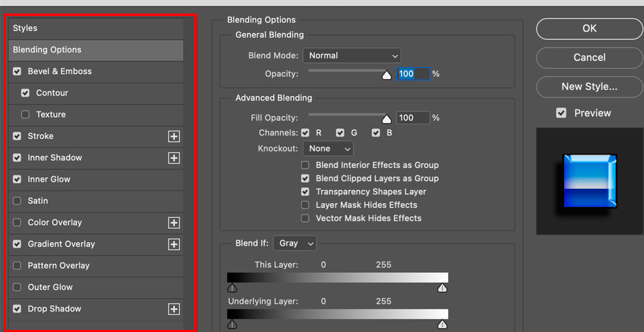
Task: Click the OK button
Action: click(589, 28)
